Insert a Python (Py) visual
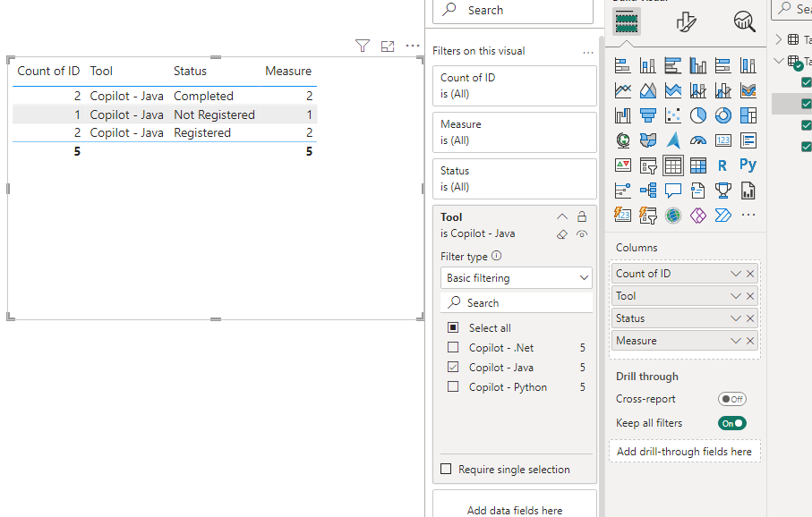The width and height of the screenshot is (812, 517). [x=748, y=165]
